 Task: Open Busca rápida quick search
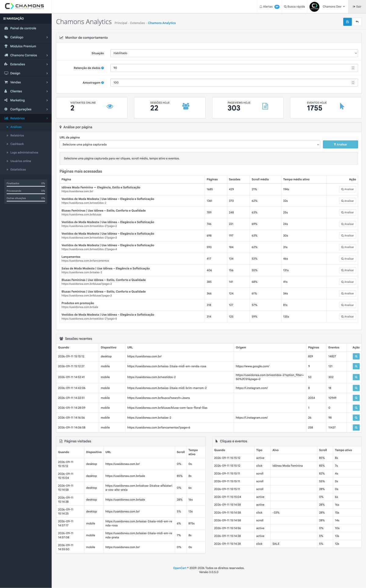294,7
